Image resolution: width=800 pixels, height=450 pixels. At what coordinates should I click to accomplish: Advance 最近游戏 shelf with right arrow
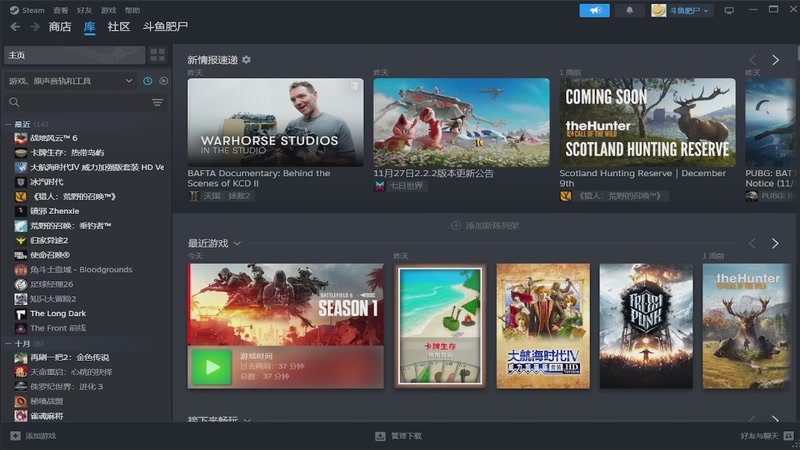click(775, 243)
